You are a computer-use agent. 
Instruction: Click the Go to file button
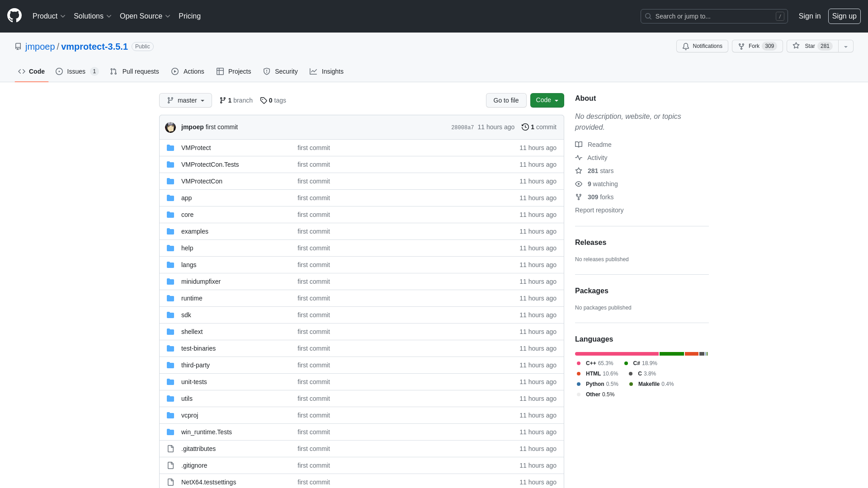(506, 100)
